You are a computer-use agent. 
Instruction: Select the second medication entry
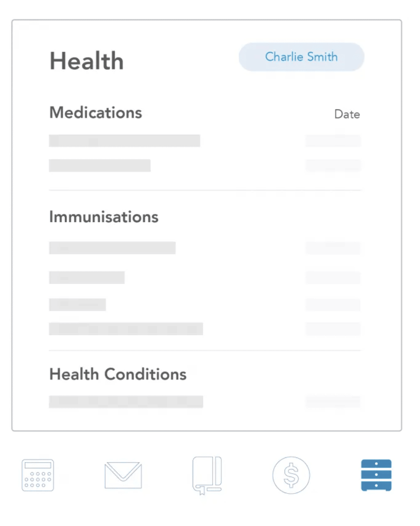[x=100, y=166]
